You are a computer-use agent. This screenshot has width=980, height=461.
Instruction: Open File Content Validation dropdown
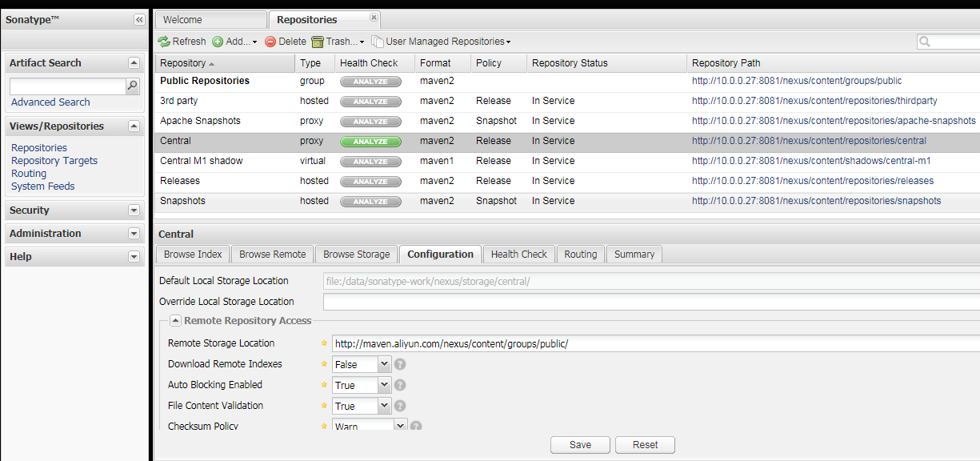pyautogui.click(x=384, y=406)
